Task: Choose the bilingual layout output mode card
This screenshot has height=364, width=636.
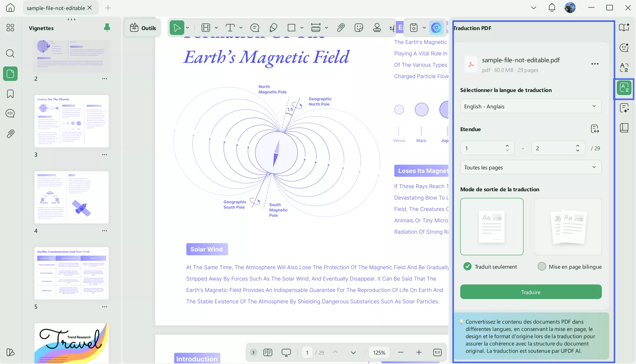Action: coord(568,226)
